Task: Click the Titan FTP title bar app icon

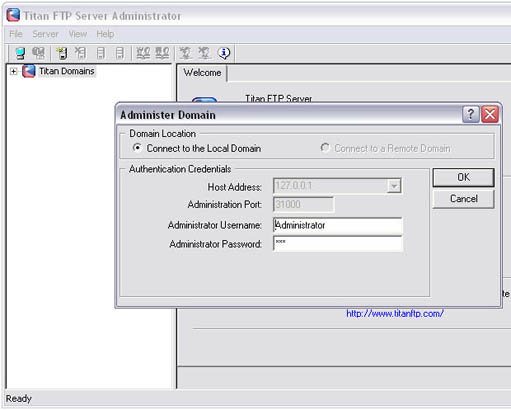Action: [x=13, y=15]
